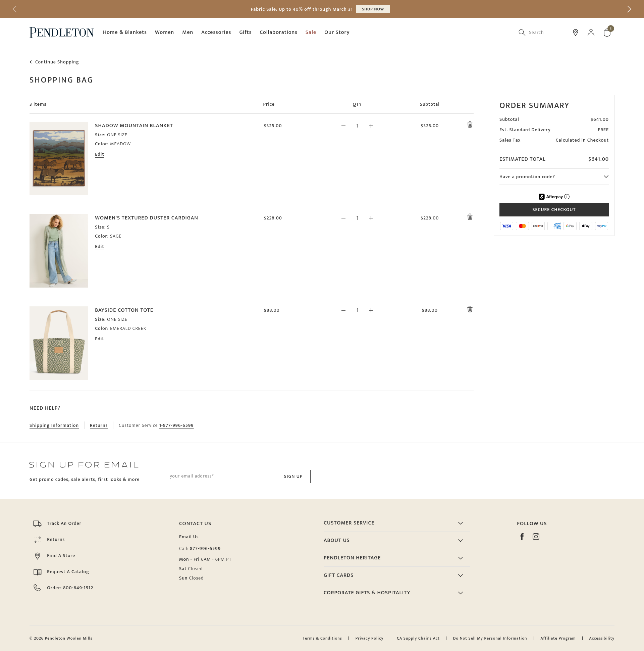Open Pendleton's Facebook page icon
Screen dimensions: 644x651
[x=522, y=537]
